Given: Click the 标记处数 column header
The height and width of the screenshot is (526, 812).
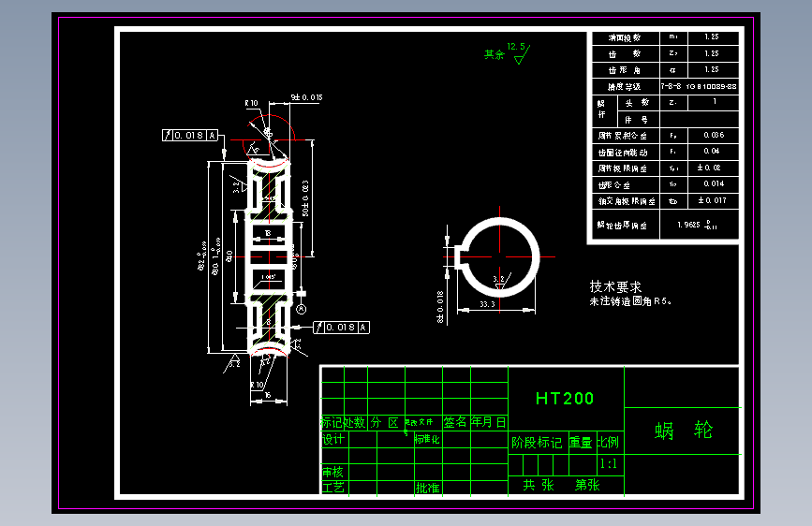Looking at the screenshot, I should tap(344, 422).
